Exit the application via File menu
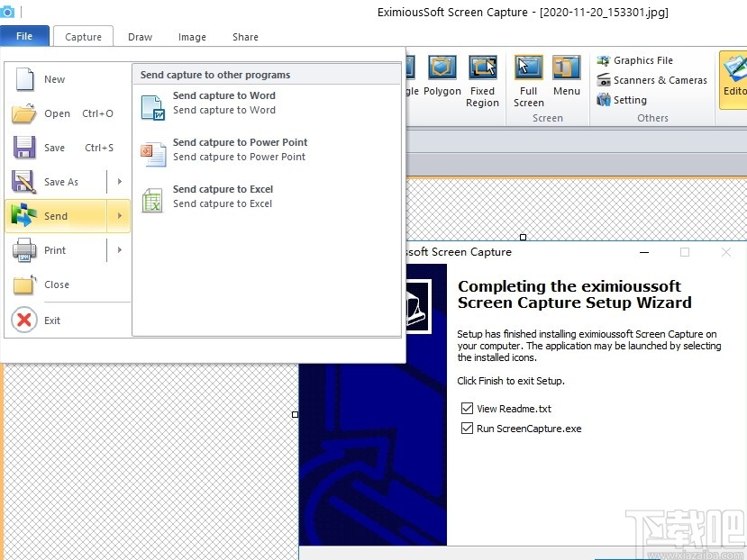Screen dimensions: 747x560 52,320
